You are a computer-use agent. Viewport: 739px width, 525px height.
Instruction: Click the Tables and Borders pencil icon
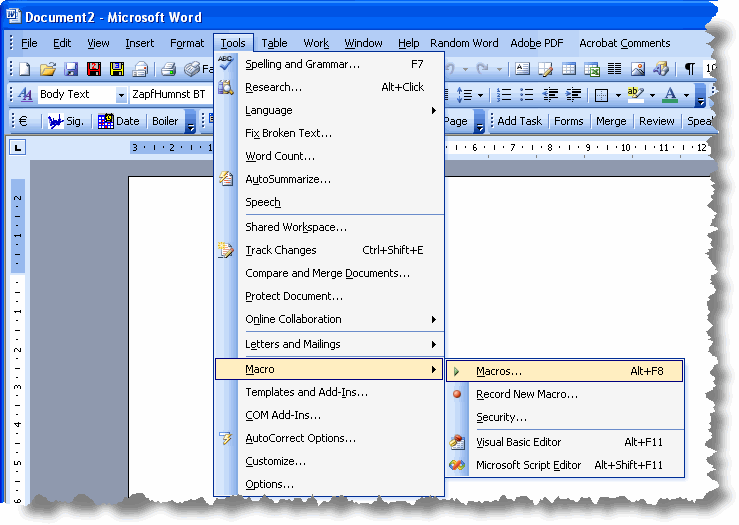tap(545, 69)
